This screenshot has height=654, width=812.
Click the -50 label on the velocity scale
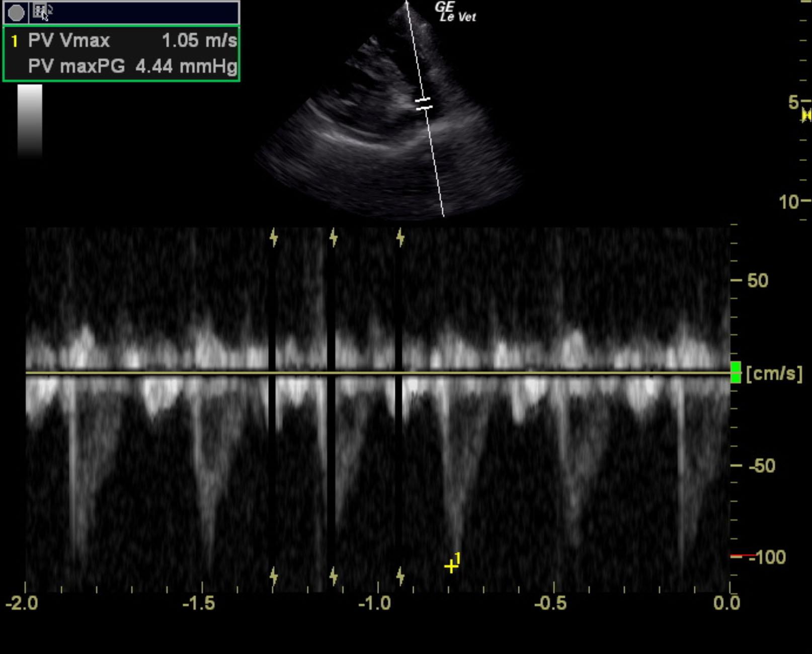762,466
